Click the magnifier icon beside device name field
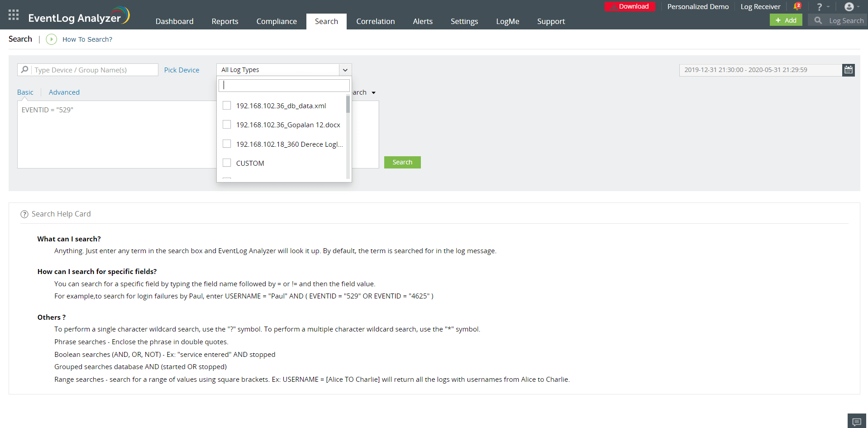868x428 pixels. pos(25,70)
